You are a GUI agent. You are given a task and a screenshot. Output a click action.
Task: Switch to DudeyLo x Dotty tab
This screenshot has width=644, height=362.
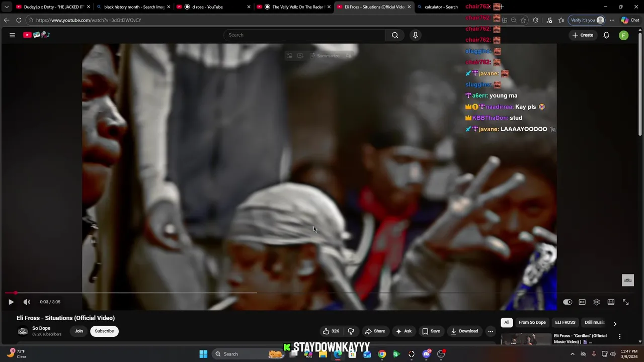click(x=53, y=7)
